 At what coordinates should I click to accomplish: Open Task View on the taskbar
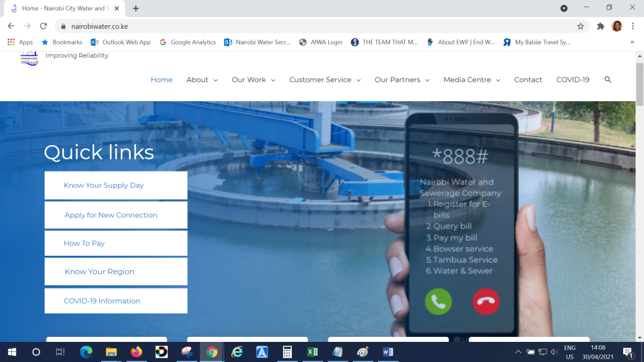[x=60, y=352]
